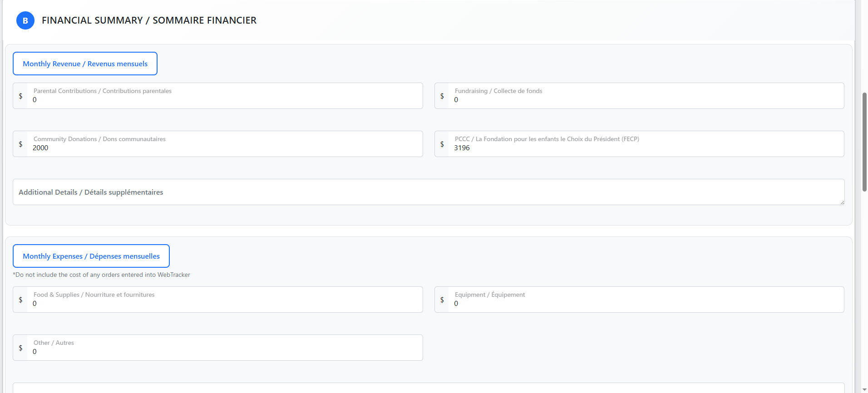Click the vertical page scrollbar thumb
Viewport: 868px width, 393px height.
(x=864, y=142)
